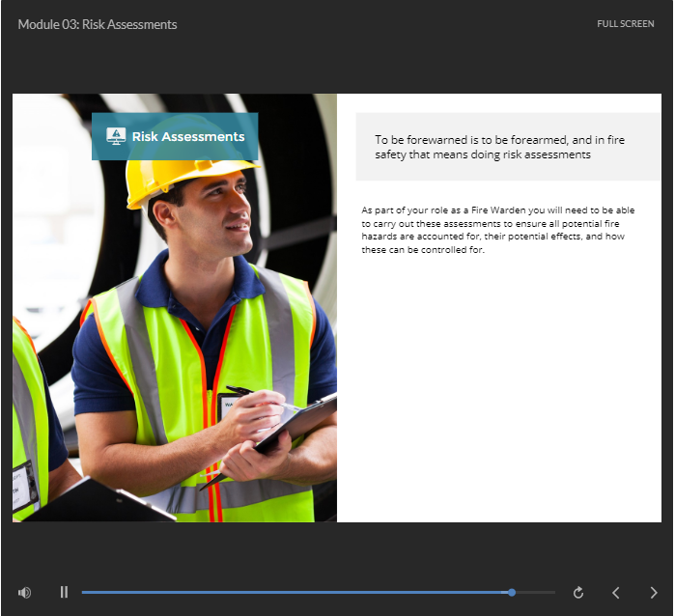Click the Module 03: Risk Assessments title
The height and width of the screenshot is (616, 675).
[x=97, y=24]
